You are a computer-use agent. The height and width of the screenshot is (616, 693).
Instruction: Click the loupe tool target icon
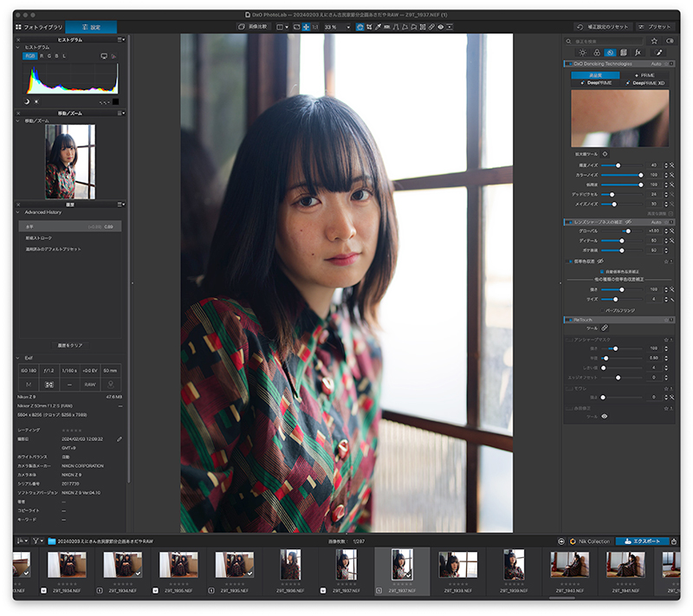(605, 154)
